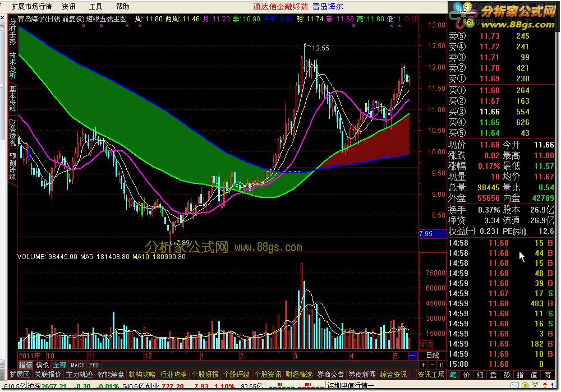This screenshot has width=561, height=392.
Task: Open 机构攻略 news tab
Action: click(142, 375)
